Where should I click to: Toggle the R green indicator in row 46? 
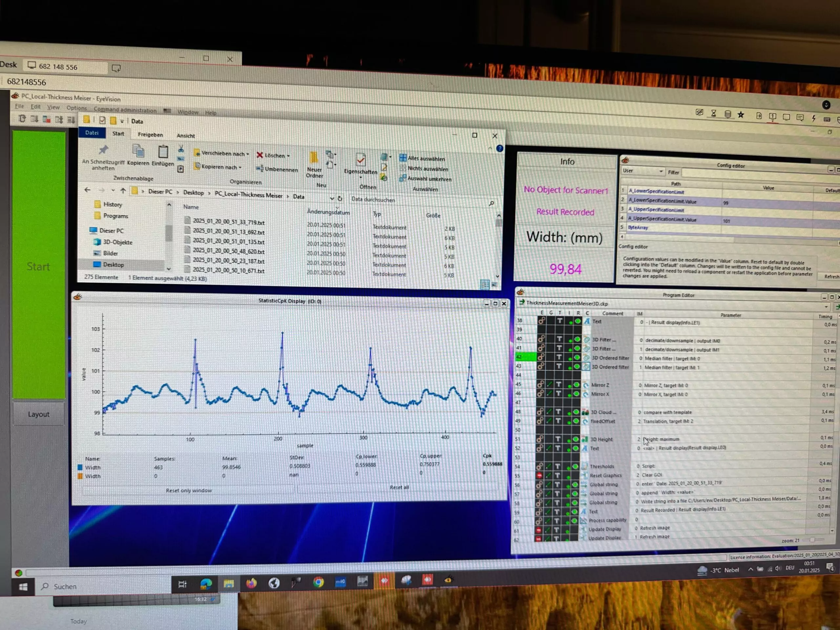(x=577, y=394)
